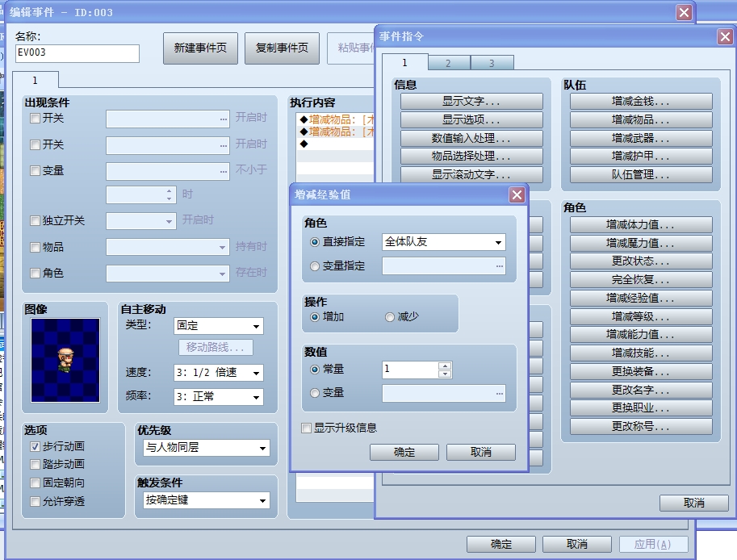Click the 名称 field containing EV003
Screen dimensions: 737x560
77,53
